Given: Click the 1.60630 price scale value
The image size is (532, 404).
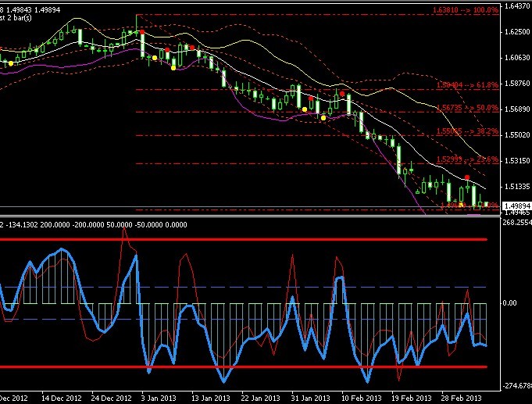Looking at the screenshot, I should click(517, 57).
